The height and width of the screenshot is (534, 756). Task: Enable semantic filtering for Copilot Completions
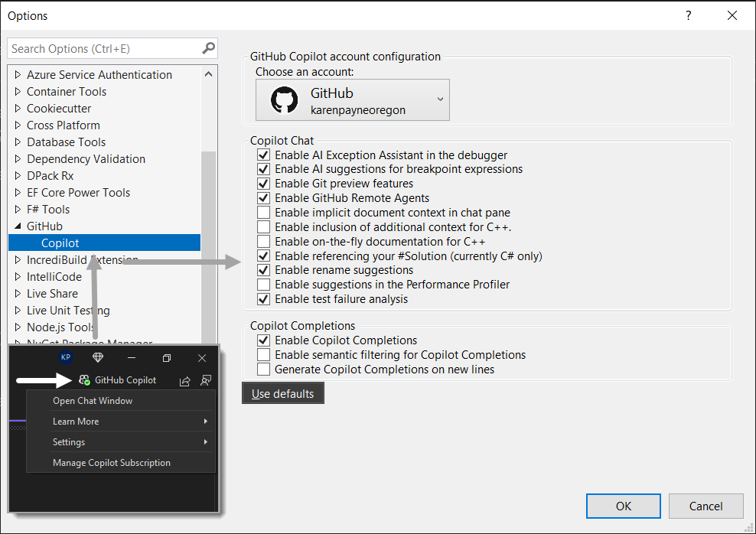tap(263, 355)
